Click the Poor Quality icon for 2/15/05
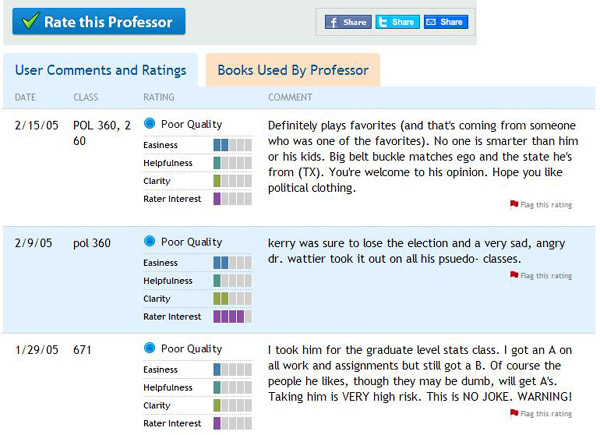 click(x=150, y=125)
